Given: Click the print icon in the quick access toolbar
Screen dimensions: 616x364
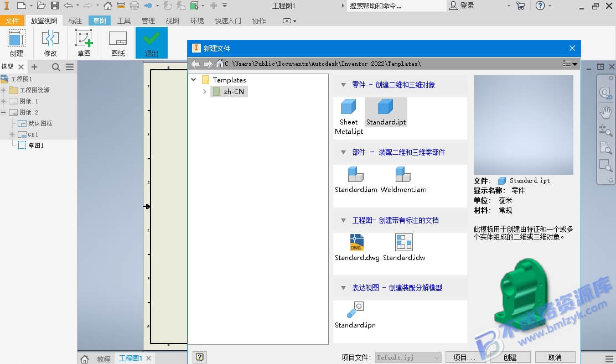Looking at the screenshot, I should [x=134, y=6].
